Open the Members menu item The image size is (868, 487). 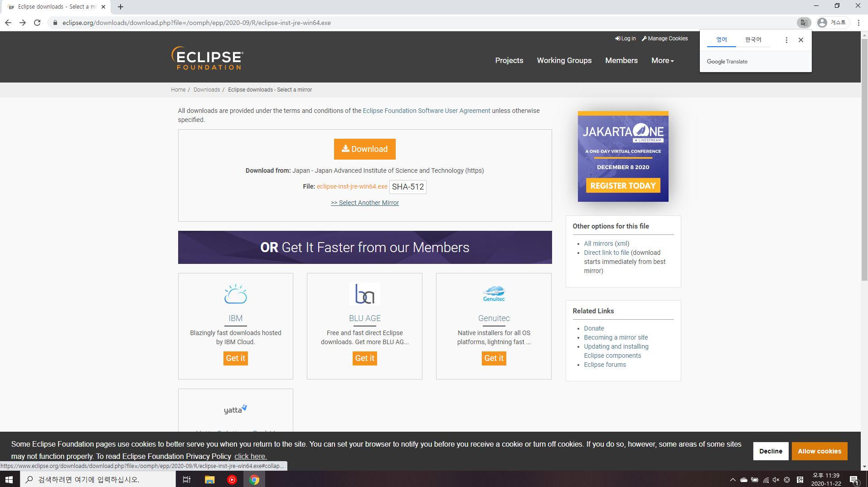(621, 60)
